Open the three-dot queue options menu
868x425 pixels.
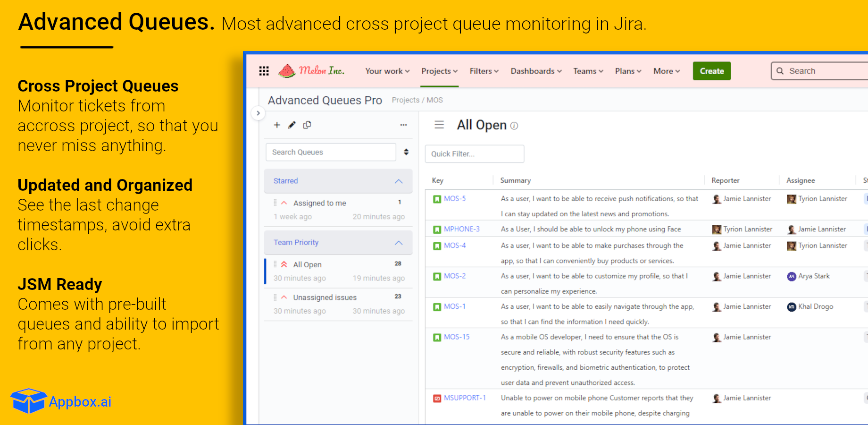point(403,125)
